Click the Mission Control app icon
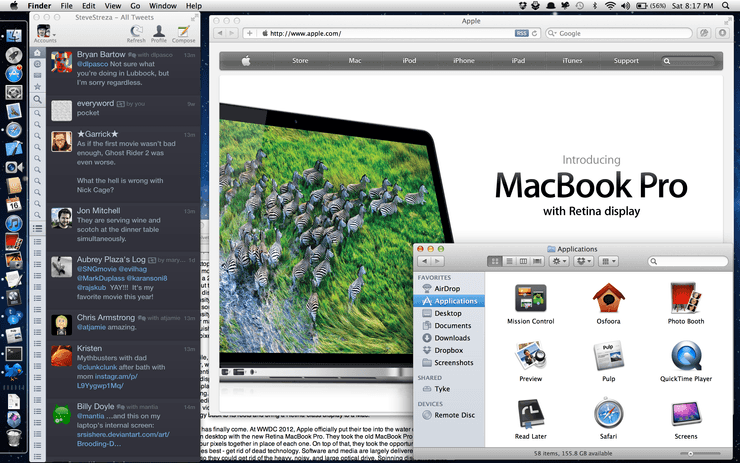Viewport: 740px width, 463px height. point(530,298)
